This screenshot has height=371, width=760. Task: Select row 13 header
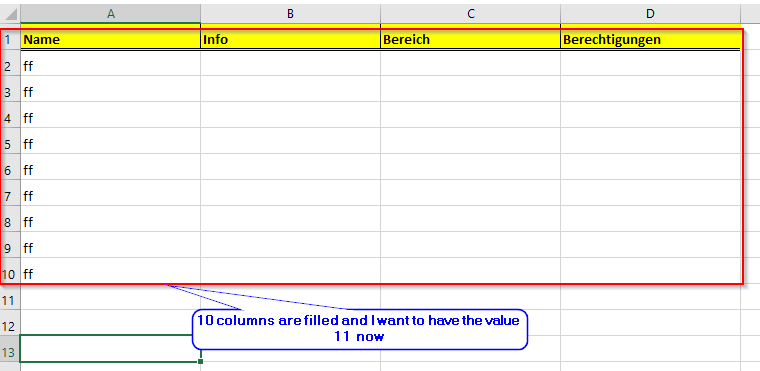click(x=10, y=352)
